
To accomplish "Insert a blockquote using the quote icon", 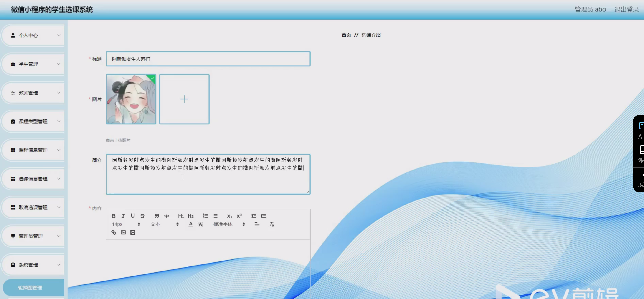I will (x=157, y=216).
